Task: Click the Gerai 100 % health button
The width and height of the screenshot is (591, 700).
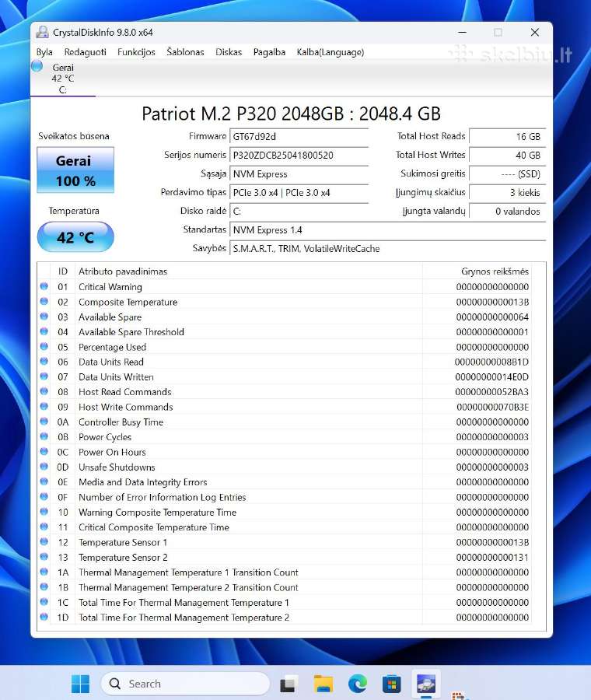Action: (x=75, y=170)
